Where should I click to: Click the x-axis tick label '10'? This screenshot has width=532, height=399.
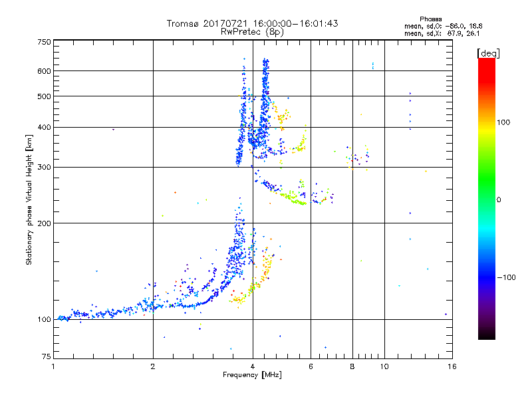[384, 366]
